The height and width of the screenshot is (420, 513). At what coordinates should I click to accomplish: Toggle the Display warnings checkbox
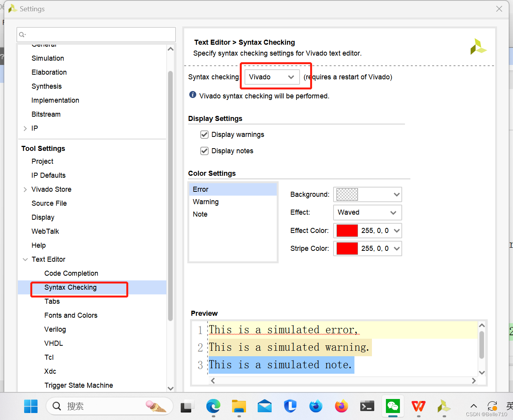point(204,135)
